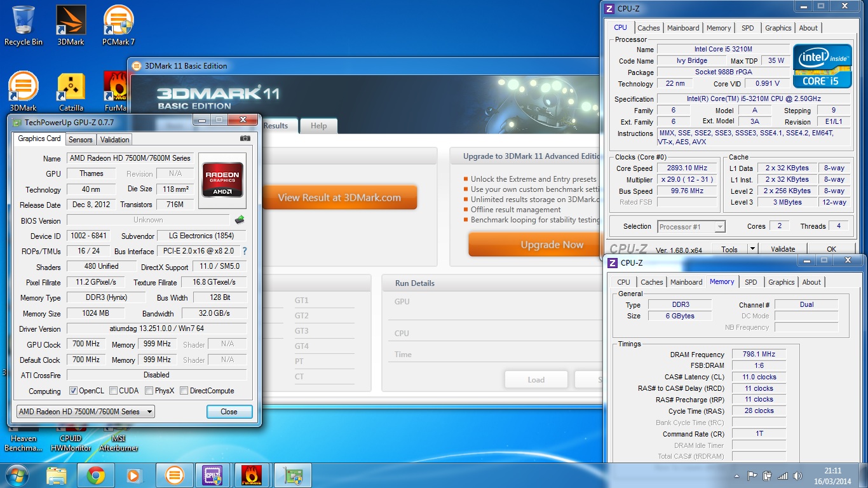868x488 pixels.
Task: Click the OK button in CPU-Z
Action: (x=831, y=249)
